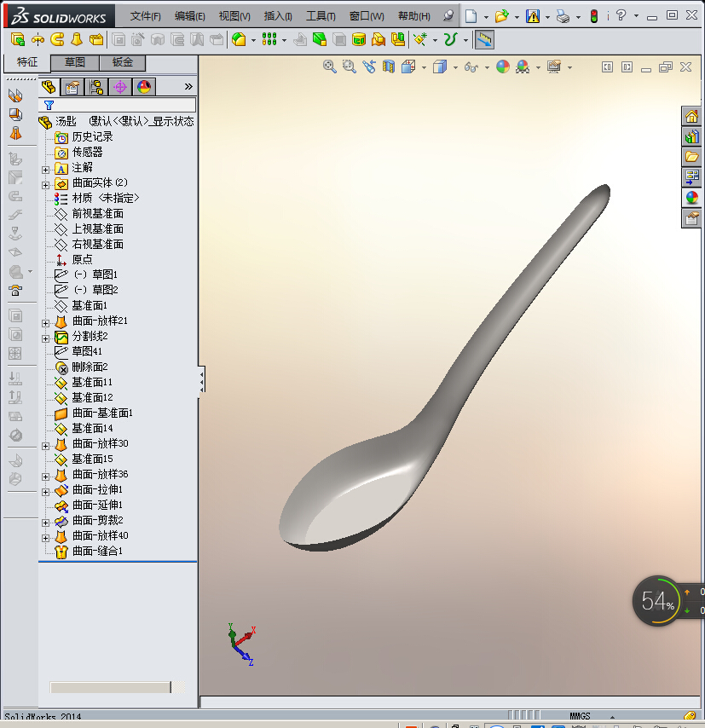Open the 文件(F) menu
The image size is (705, 728).
(146, 16)
